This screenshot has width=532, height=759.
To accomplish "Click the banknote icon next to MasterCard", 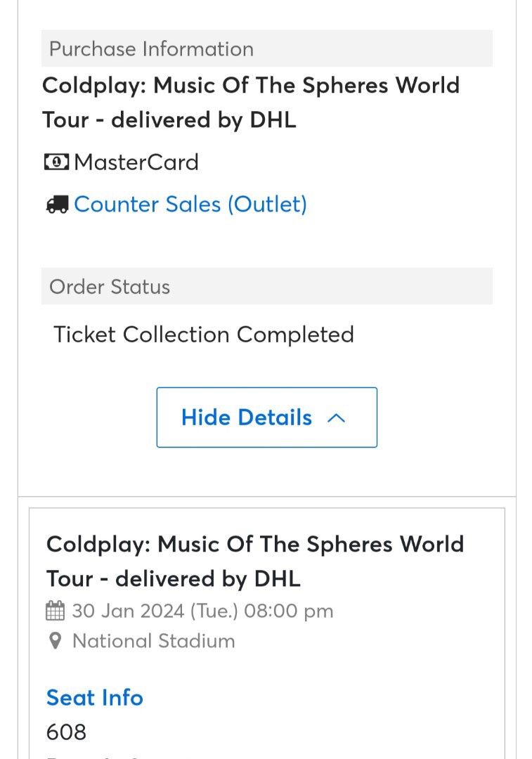I will [57, 162].
